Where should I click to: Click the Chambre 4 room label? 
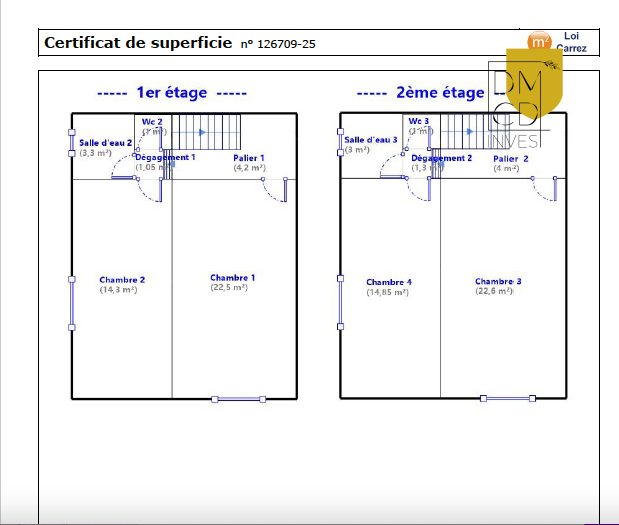pyautogui.click(x=389, y=283)
